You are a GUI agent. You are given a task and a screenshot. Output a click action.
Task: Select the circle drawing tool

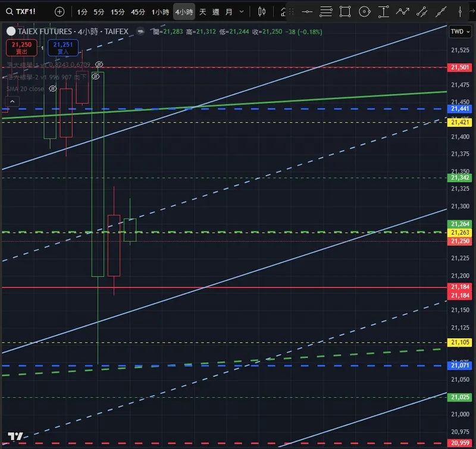pyautogui.click(x=364, y=12)
